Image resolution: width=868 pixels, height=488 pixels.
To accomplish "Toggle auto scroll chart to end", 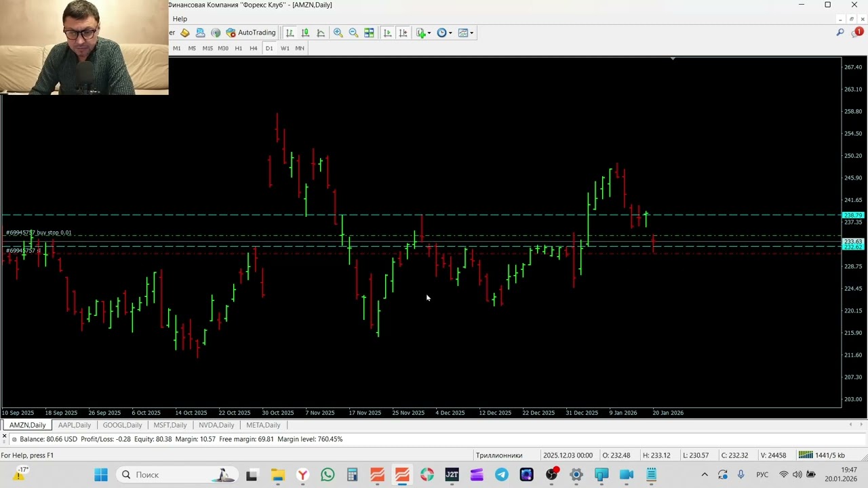I will click(x=387, y=33).
